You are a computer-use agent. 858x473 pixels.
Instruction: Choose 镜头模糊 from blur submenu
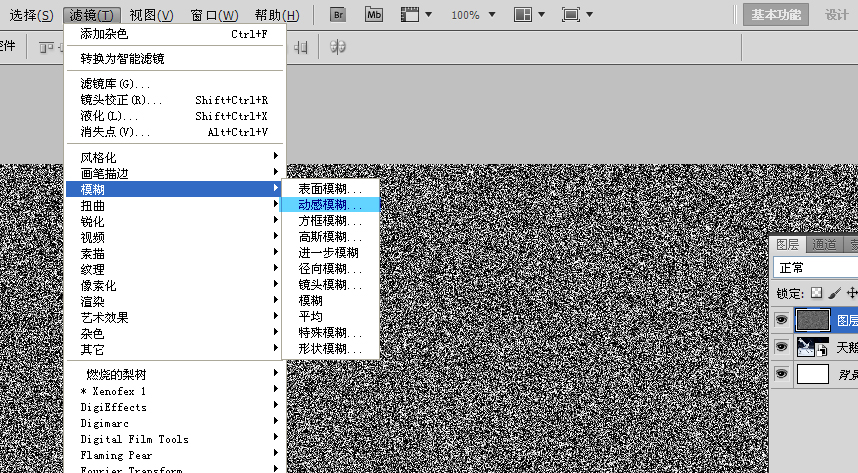click(330, 284)
